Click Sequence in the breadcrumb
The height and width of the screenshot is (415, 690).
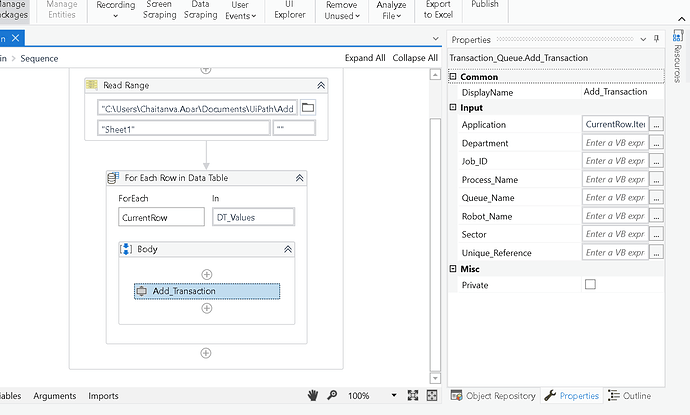pos(39,59)
